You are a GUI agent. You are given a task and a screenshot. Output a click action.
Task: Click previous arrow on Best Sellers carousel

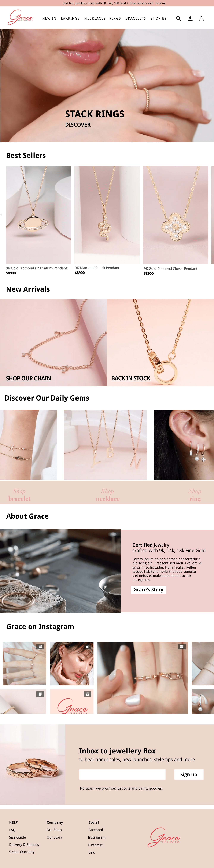2,215
